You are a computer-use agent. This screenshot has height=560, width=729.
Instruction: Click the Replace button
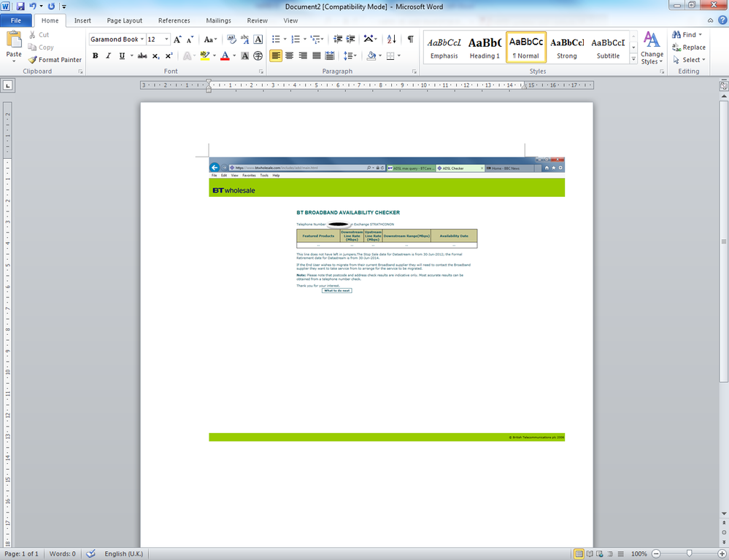[689, 47]
